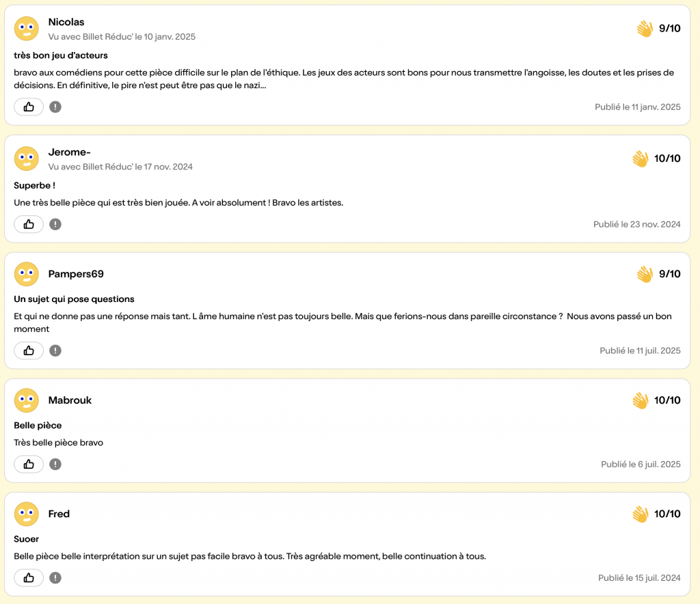
Task: Click the clapping hands icon on Fred's review
Action: point(640,514)
